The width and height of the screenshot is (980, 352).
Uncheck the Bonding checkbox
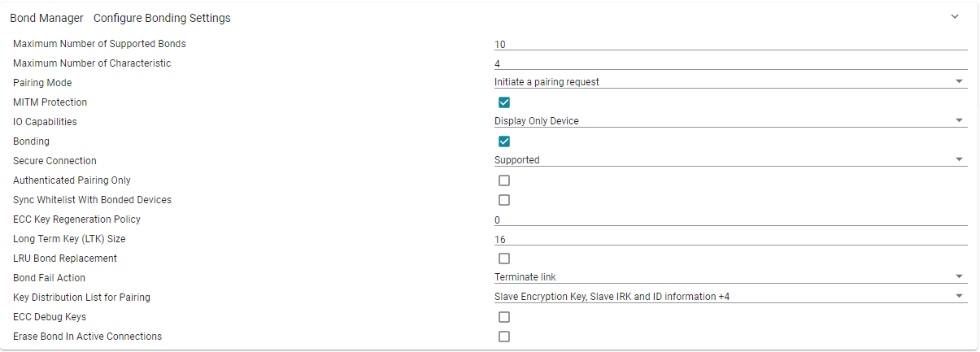(504, 141)
